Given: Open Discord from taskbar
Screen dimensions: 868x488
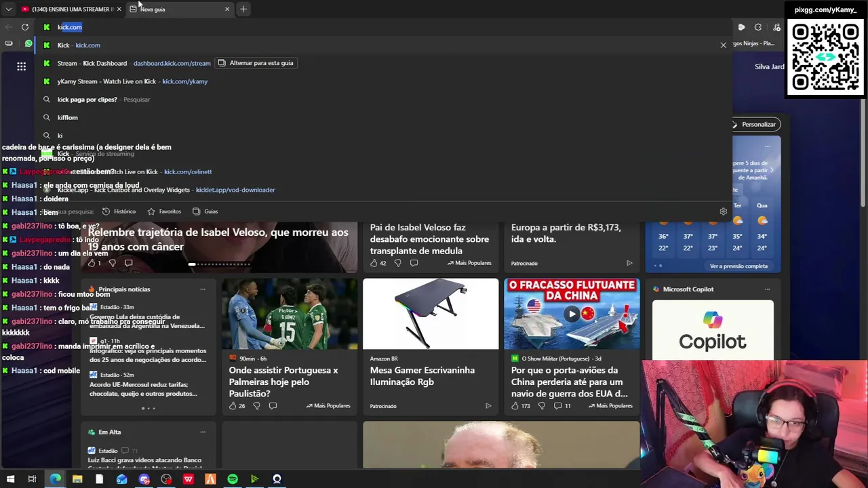Looking at the screenshot, I should 144,479.
